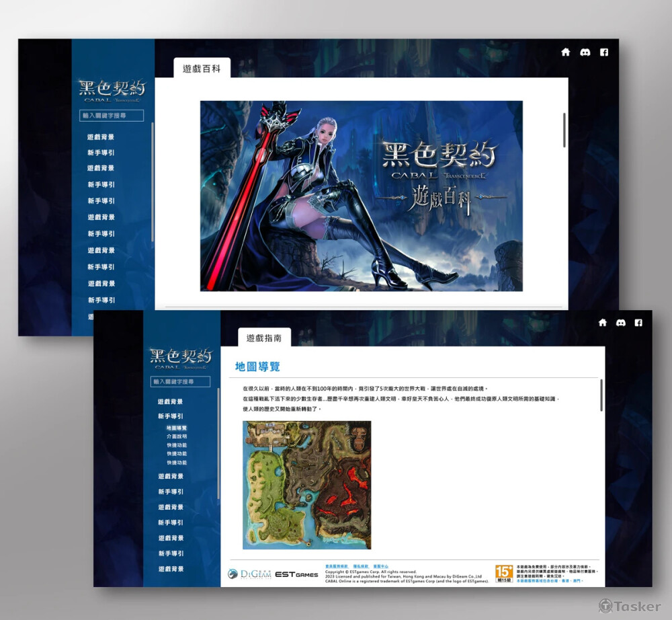Go home via icon on the 遊戲指南 page
The image size is (672, 620).
(x=602, y=323)
